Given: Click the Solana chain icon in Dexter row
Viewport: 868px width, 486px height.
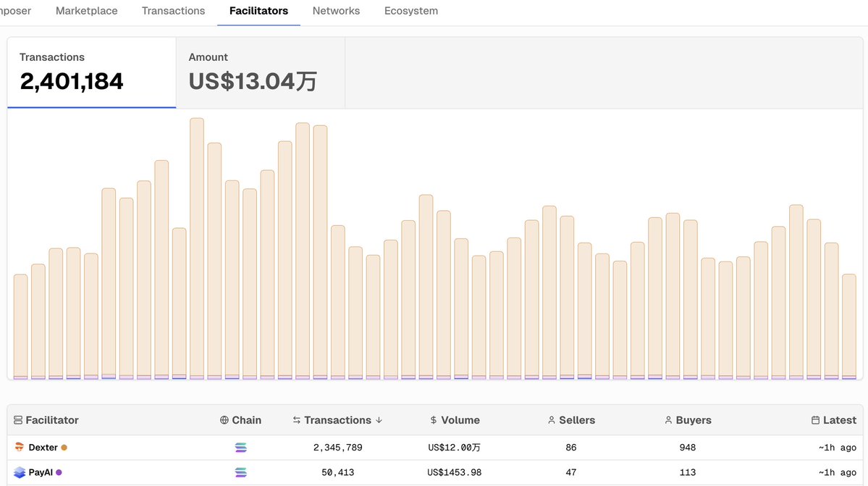Looking at the screenshot, I should tap(241, 448).
